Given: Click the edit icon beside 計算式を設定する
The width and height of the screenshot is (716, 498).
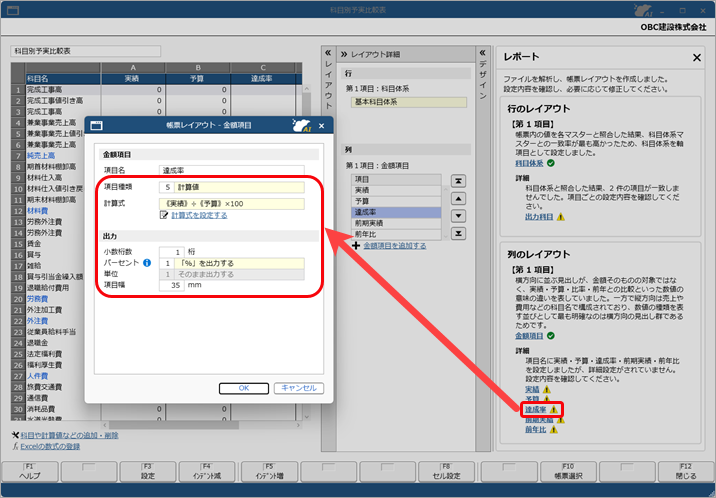Looking at the screenshot, I should [164, 215].
